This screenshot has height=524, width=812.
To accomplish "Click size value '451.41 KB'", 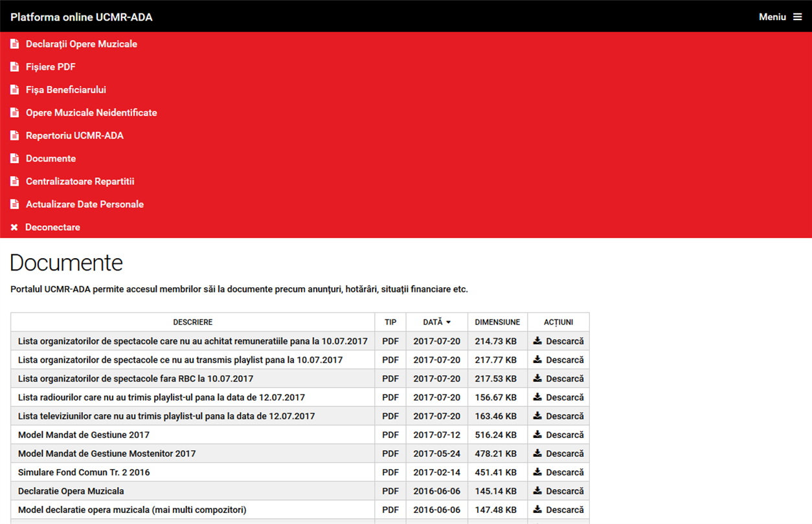I will (x=497, y=472).
